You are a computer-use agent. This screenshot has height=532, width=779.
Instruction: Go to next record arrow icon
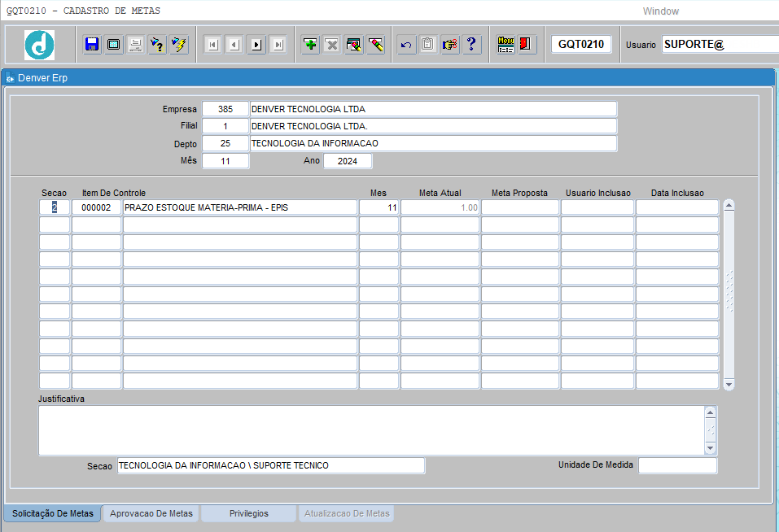click(x=256, y=45)
